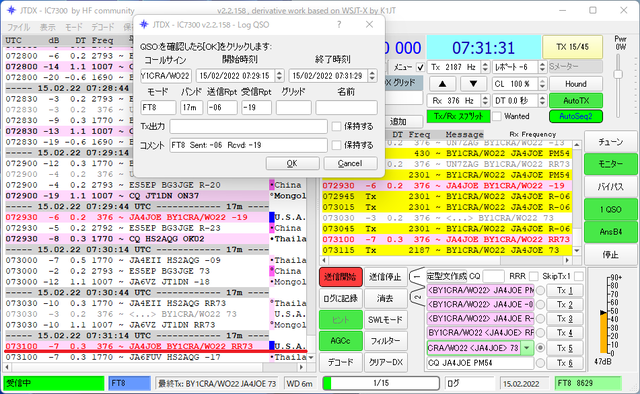Click the コメント input field

click(248, 145)
